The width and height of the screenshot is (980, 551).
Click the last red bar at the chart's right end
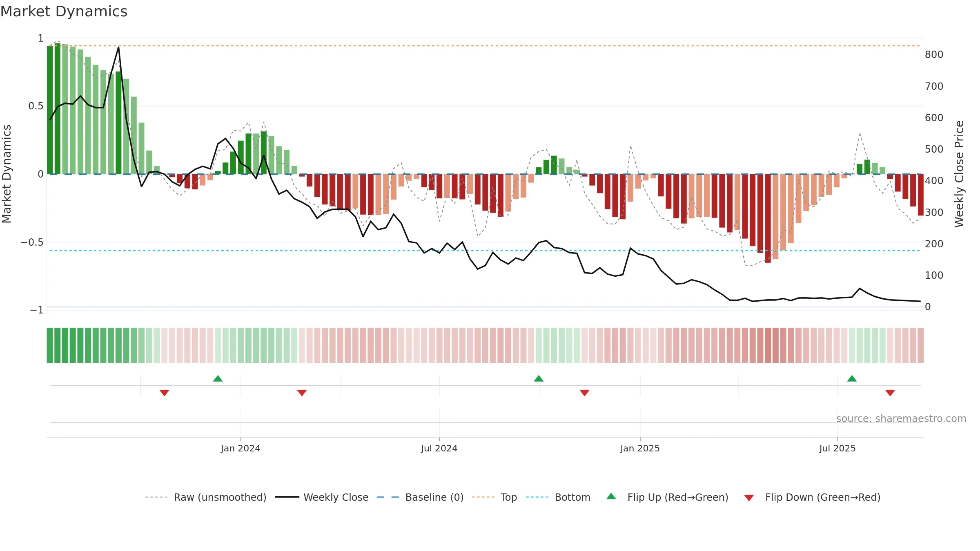click(921, 195)
